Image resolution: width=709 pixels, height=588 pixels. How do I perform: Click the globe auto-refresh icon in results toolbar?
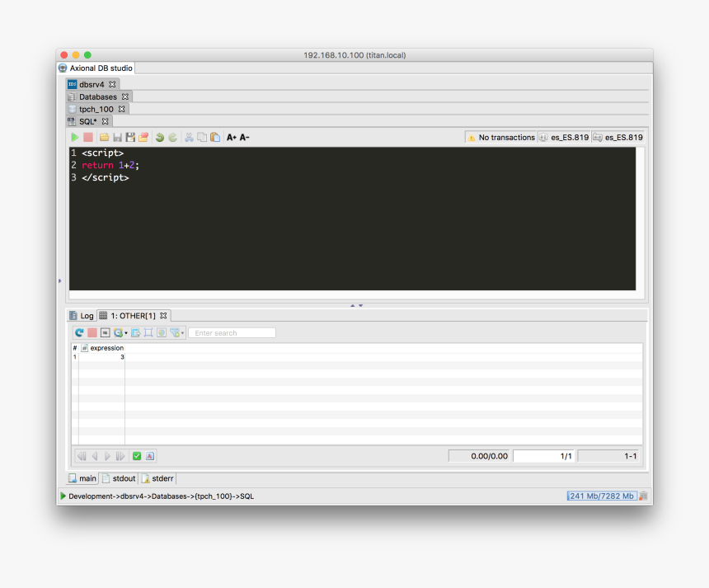[119, 333]
